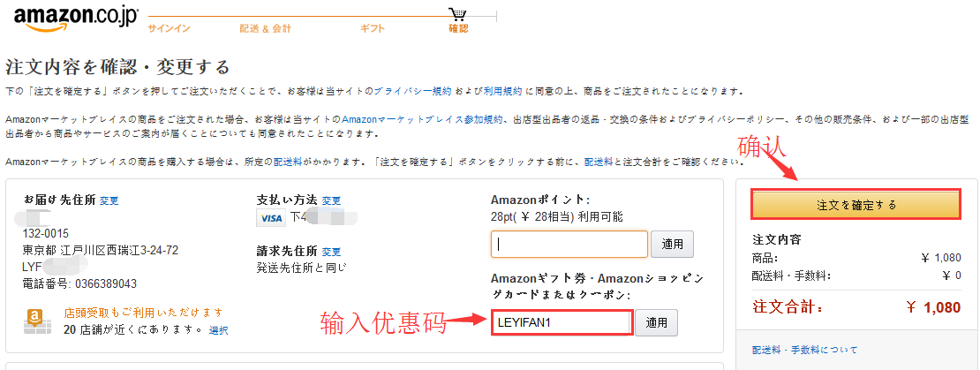Open 配送料・手数料について link

[x=803, y=350]
